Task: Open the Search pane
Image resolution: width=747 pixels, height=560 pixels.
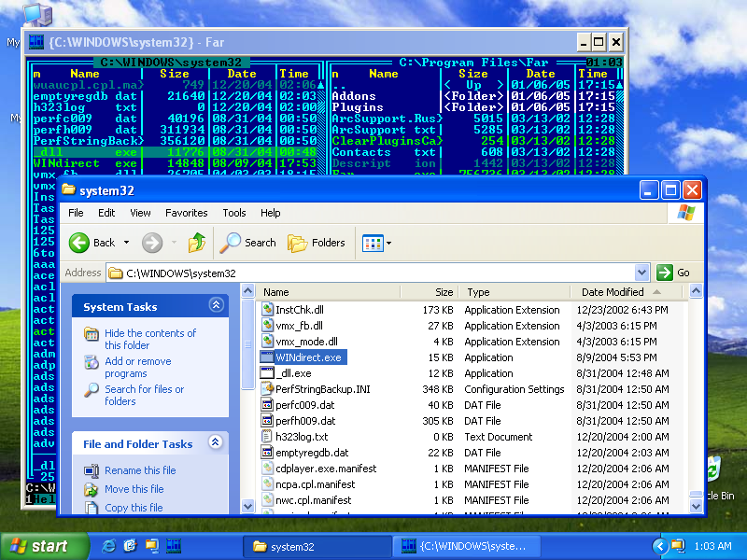Action: pos(247,243)
